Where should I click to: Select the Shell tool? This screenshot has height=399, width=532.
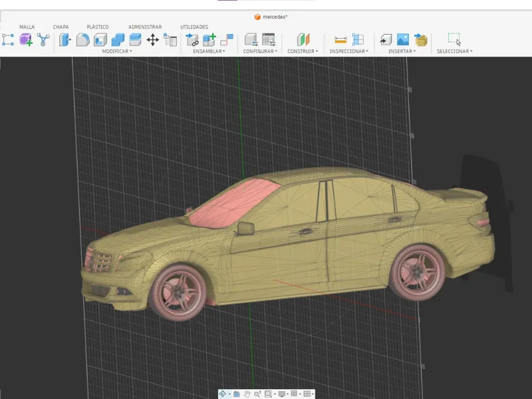100,40
